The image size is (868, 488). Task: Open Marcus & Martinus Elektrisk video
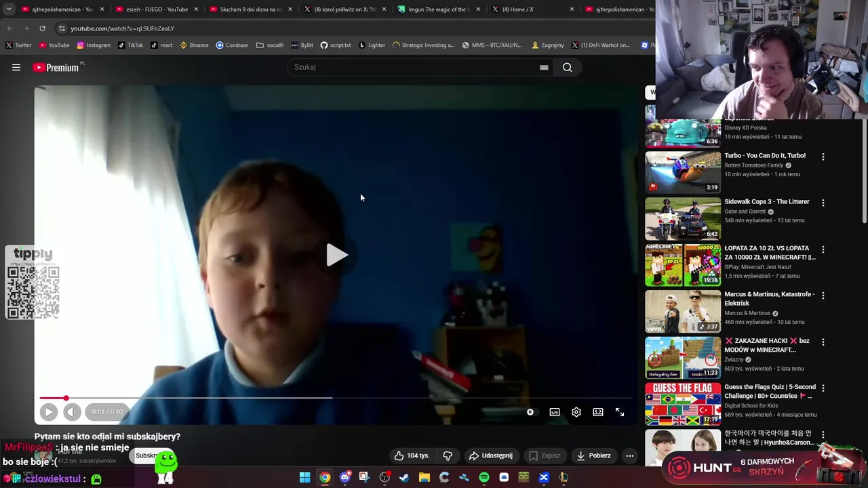(x=769, y=299)
